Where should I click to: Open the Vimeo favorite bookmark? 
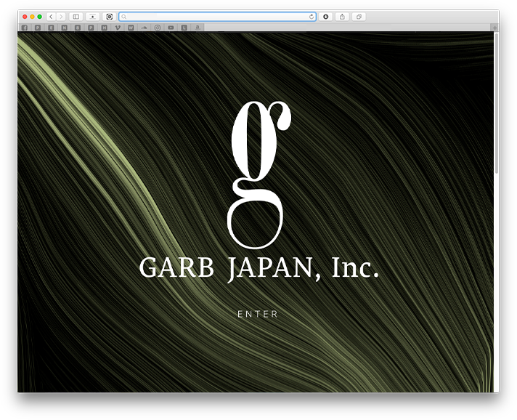(x=118, y=28)
